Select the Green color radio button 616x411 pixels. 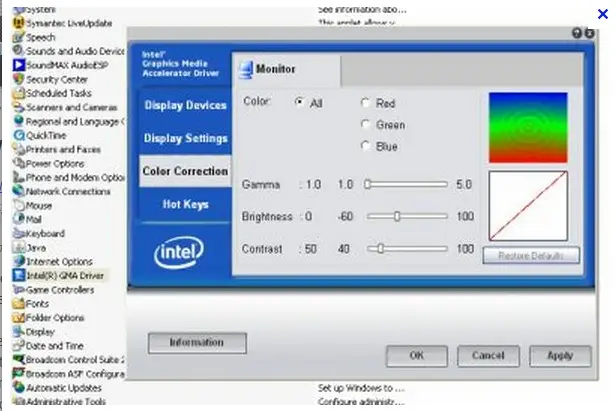[x=365, y=125]
